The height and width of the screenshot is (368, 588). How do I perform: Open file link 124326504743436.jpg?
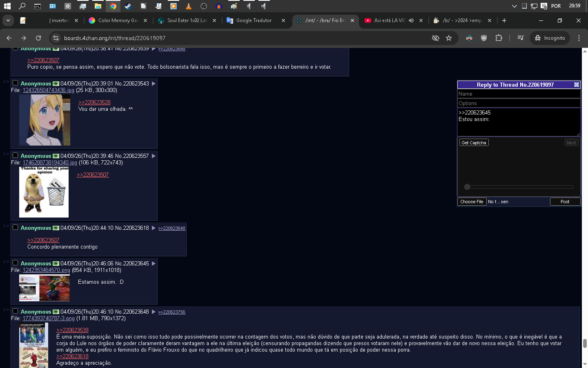pyautogui.click(x=49, y=90)
